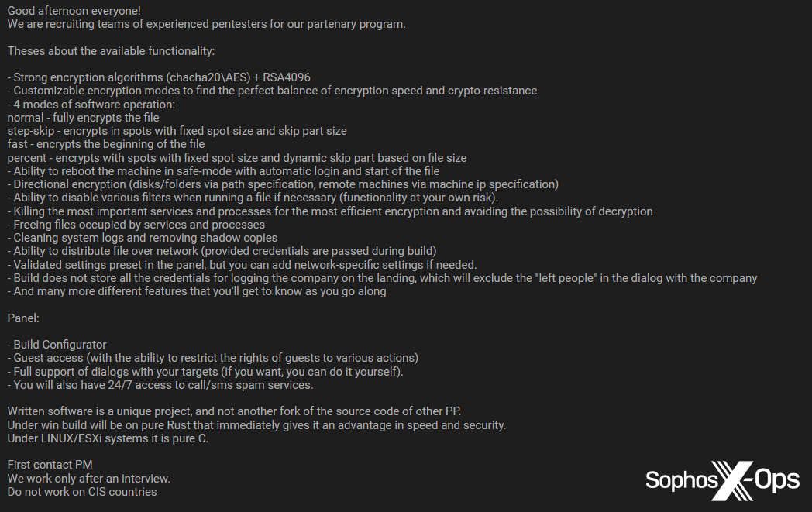Viewport: 812px width, 512px height.
Task: Select the "Build Configurator" list item
Action: pyautogui.click(x=60, y=345)
